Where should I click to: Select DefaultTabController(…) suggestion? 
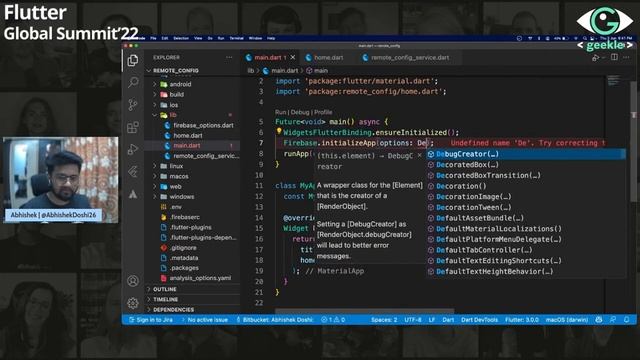coord(526,250)
